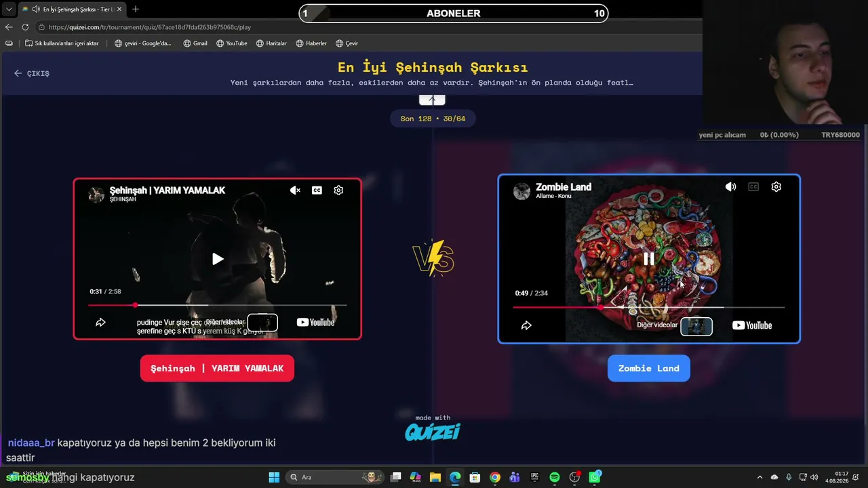This screenshot has height=488, width=868.
Task: Seek in the Zombie Land progress bar
Action: pyautogui.click(x=649, y=308)
